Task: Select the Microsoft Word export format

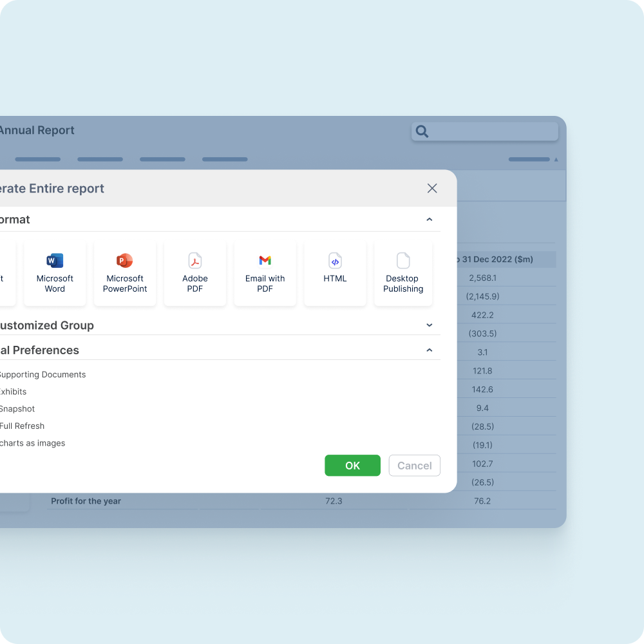Action: click(x=55, y=273)
